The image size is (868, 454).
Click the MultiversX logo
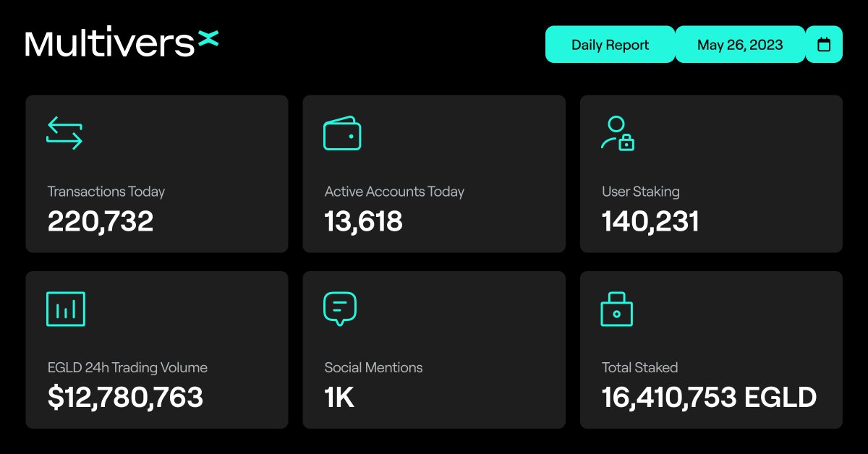pos(122,43)
